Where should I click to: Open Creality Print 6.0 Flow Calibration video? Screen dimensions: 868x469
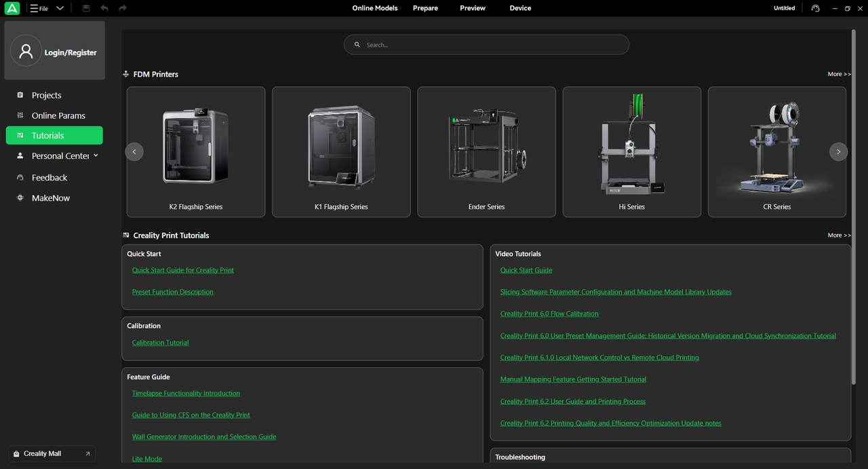(549, 314)
